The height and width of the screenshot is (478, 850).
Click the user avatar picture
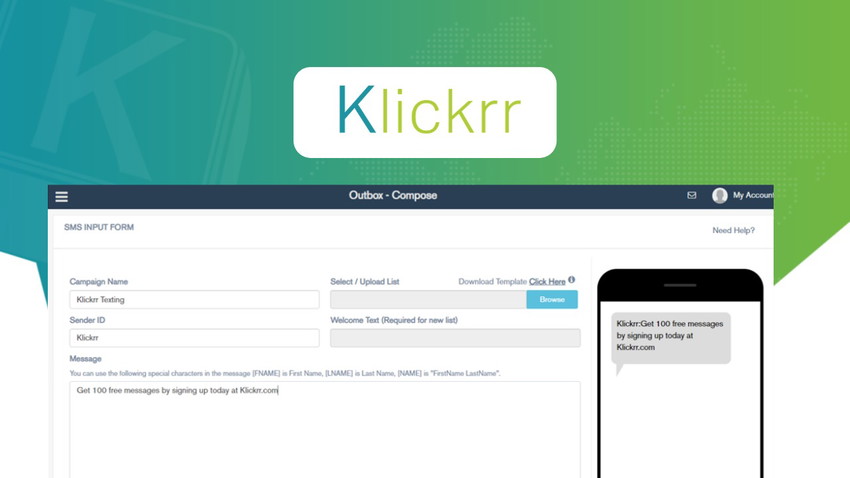tap(720, 196)
